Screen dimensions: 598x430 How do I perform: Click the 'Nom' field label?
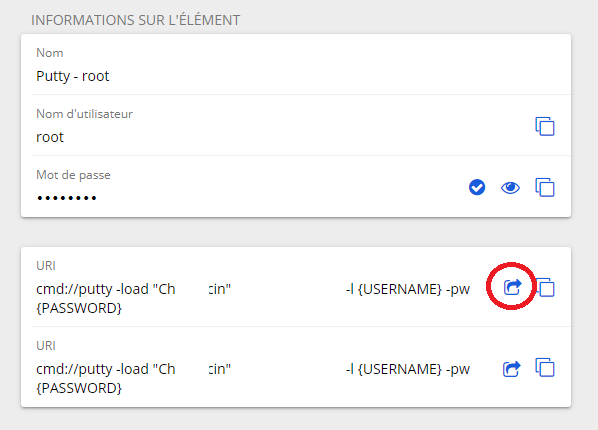(x=50, y=53)
